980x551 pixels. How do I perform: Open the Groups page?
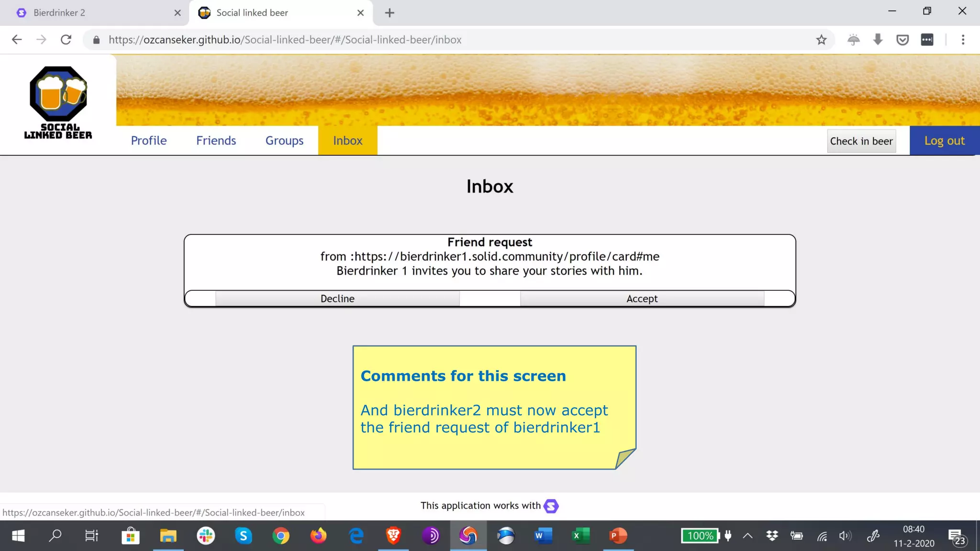pyautogui.click(x=284, y=141)
